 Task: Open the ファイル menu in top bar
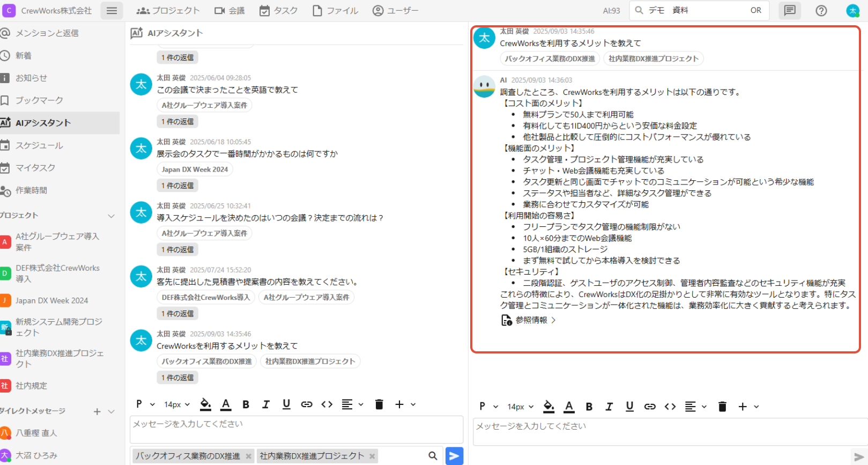[x=335, y=11]
